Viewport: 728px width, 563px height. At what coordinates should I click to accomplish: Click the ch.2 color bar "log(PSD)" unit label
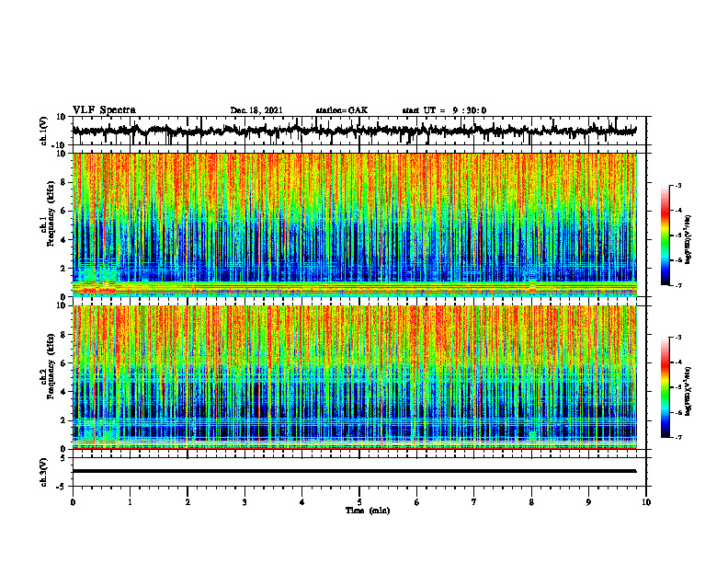tap(688, 391)
